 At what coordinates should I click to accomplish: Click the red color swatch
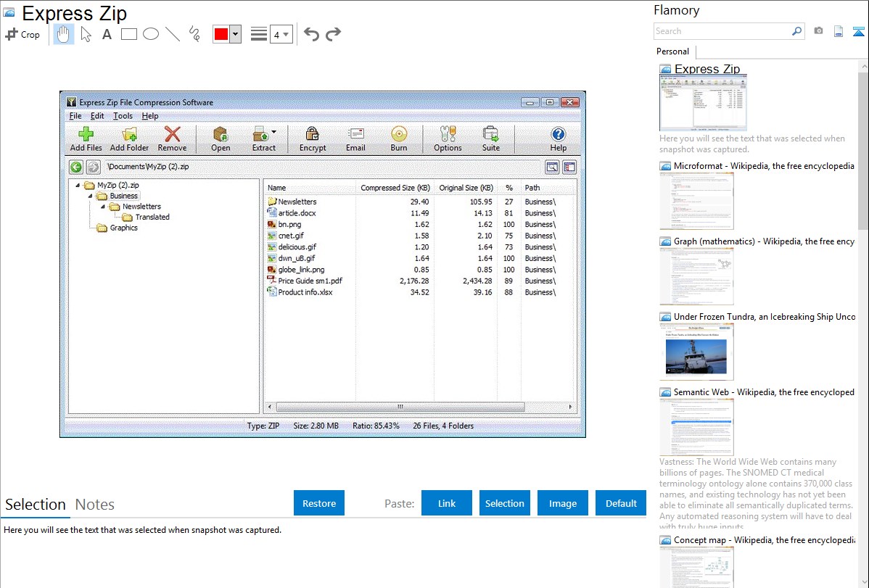click(221, 34)
